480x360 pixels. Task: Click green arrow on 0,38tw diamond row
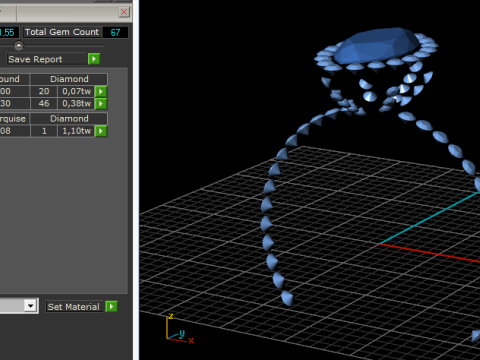pyautogui.click(x=101, y=104)
